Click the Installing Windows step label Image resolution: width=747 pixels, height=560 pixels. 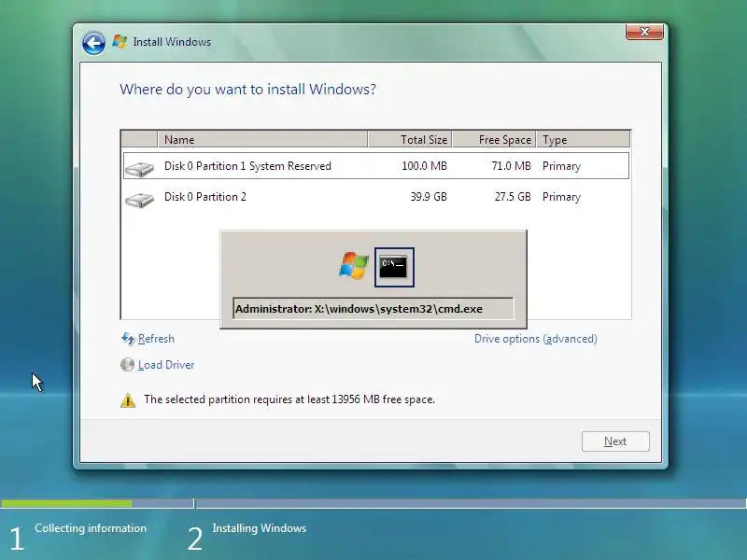click(x=260, y=528)
